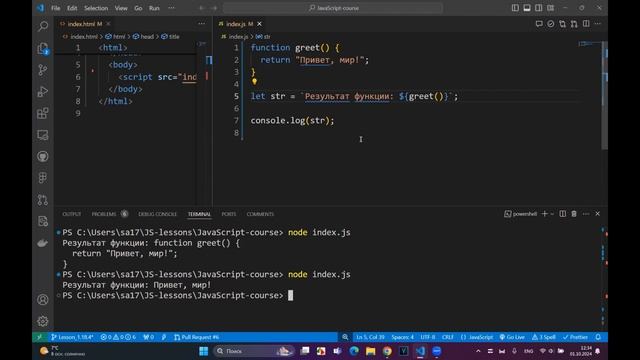This screenshot has height=360, width=640.
Task: Click Prettier in status bar
Action: (x=575, y=337)
